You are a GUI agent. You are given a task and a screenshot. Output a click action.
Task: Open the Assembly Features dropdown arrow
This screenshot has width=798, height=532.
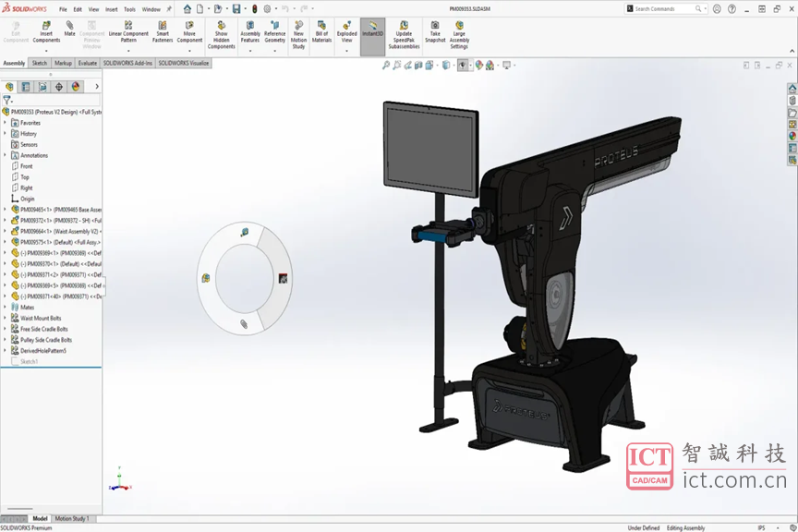click(x=250, y=51)
